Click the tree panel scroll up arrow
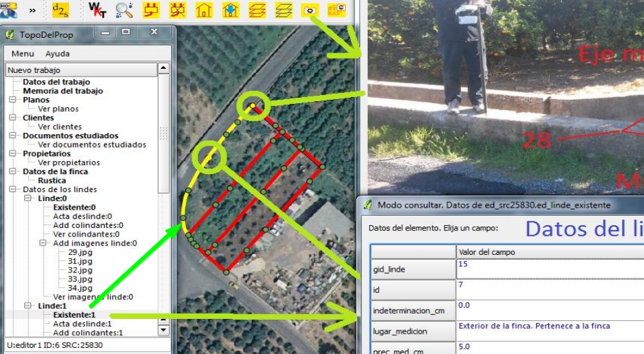The width and height of the screenshot is (644, 354). pyautogui.click(x=163, y=69)
